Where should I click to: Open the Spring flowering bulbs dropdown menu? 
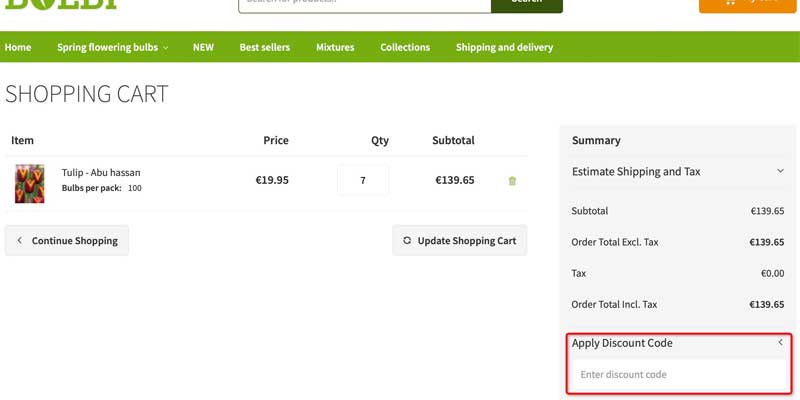(112, 47)
